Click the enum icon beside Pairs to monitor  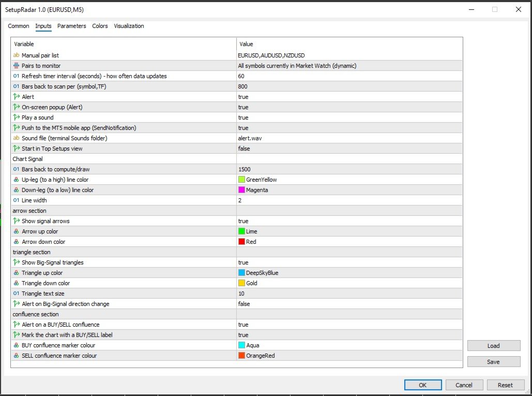point(16,66)
